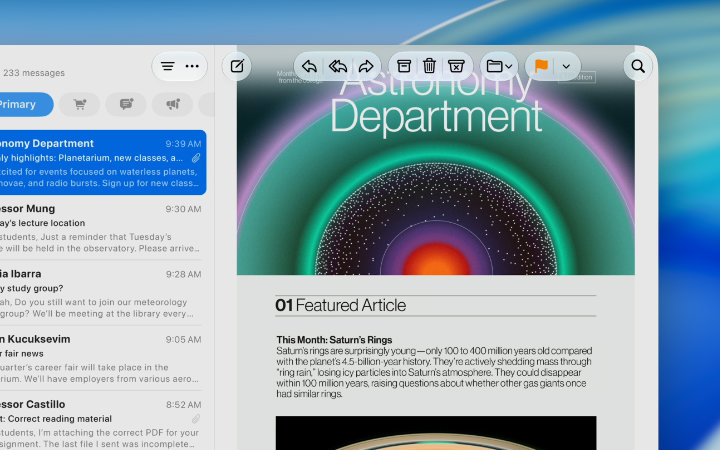720x450 pixels.
Task: Switch to the Promotions megaphone tab
Action: [x=173, y=104]
